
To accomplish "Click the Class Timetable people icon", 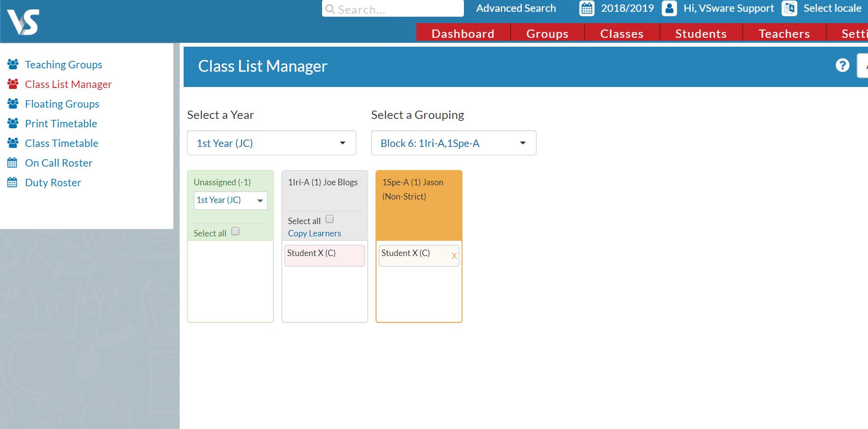I will [13, 143].
